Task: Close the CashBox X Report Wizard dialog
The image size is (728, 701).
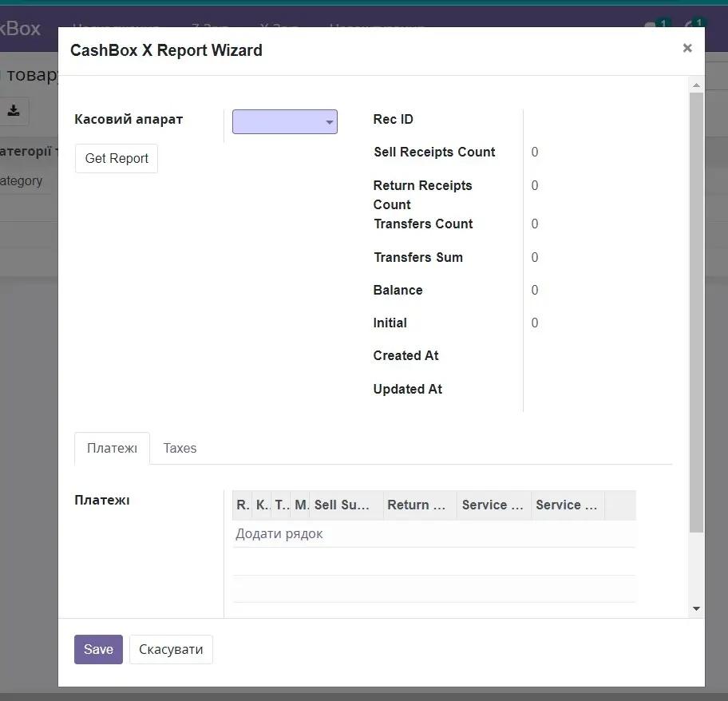Action: 686,48
